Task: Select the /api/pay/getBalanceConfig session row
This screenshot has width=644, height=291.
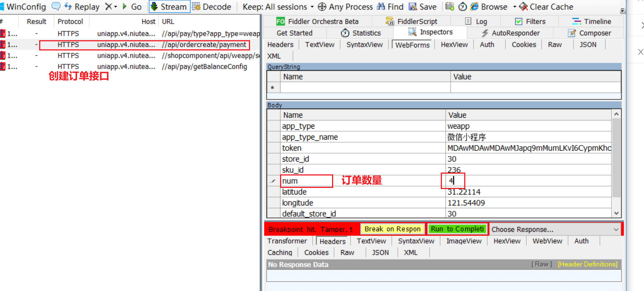Action: 130,67
